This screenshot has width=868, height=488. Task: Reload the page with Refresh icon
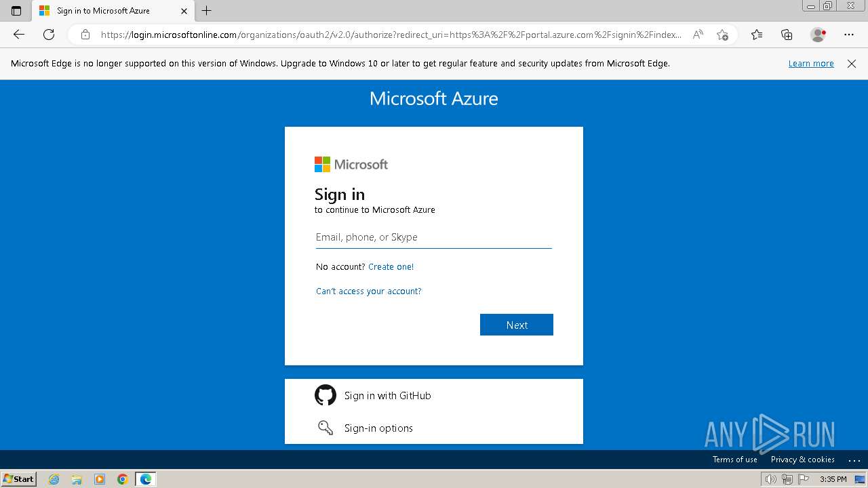click(49, 35)
